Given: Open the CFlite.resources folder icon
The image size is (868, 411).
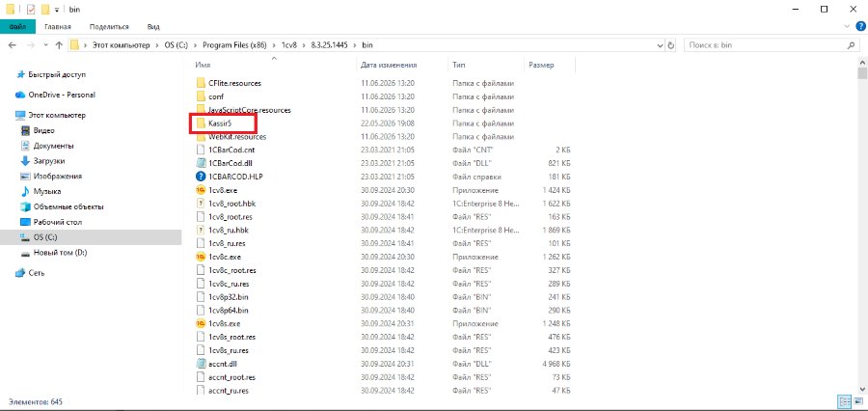Looking at the screenshot, I should (201, 83).
